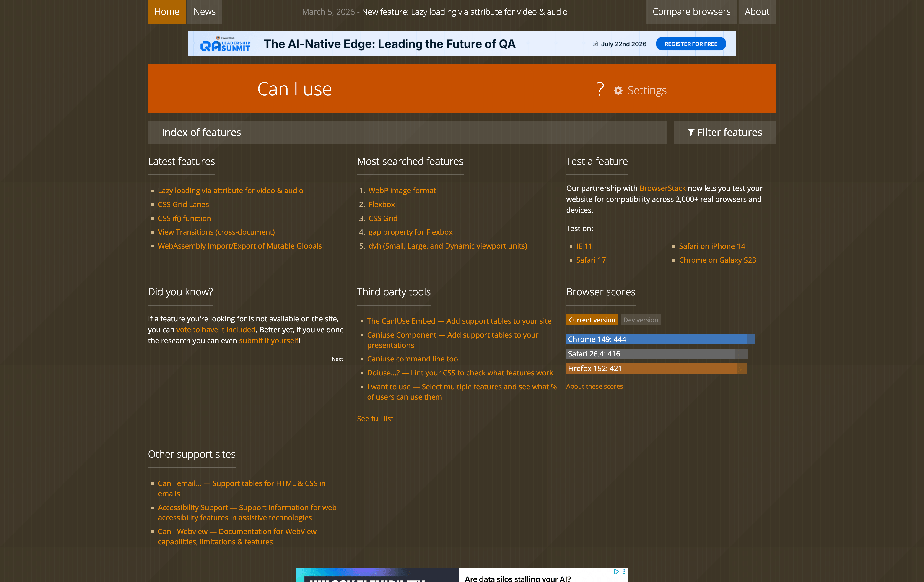Switch to Current version scores

point(592,320)
